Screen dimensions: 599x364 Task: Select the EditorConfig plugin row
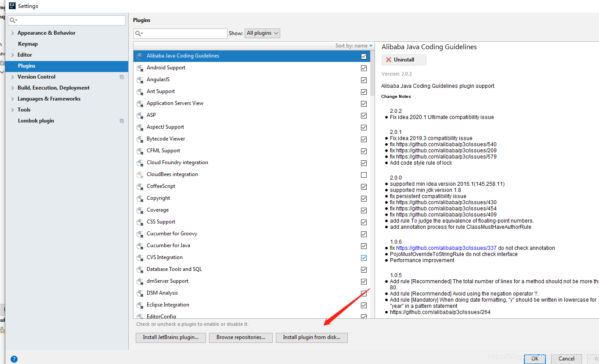click(x=252, y=316)
